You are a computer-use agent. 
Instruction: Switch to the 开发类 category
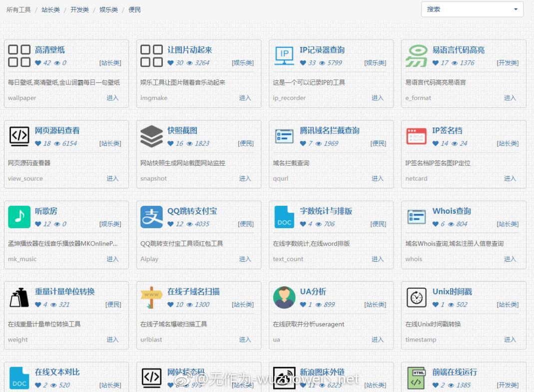tap(79, 9)
